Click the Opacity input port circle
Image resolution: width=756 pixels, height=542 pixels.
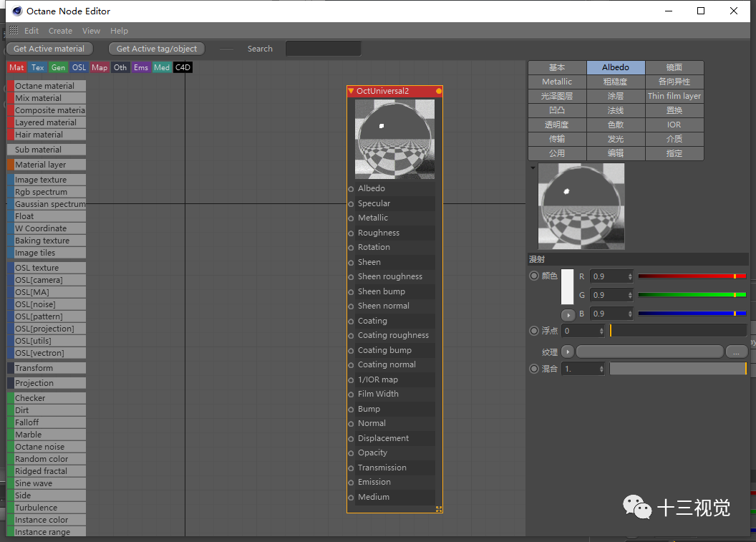[x=351, y=454]
